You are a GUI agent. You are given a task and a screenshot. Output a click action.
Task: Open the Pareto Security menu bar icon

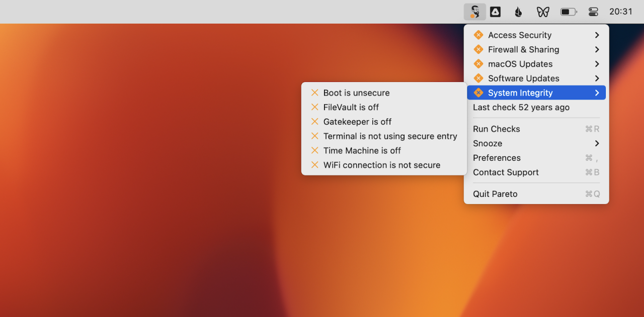(474, 12)
